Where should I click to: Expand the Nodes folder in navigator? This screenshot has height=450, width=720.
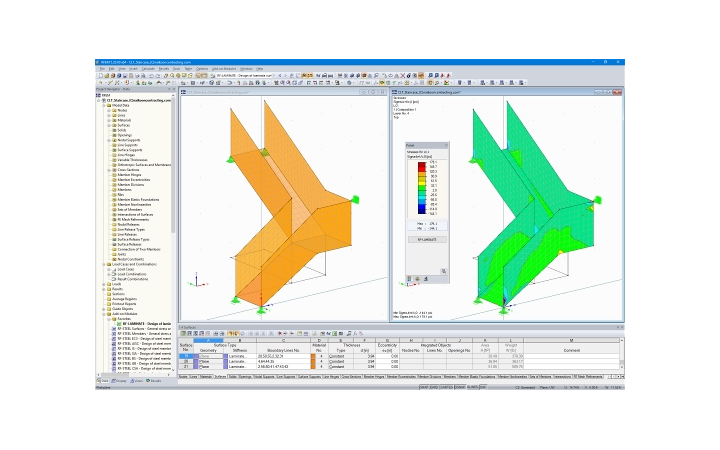coord(109,111)
